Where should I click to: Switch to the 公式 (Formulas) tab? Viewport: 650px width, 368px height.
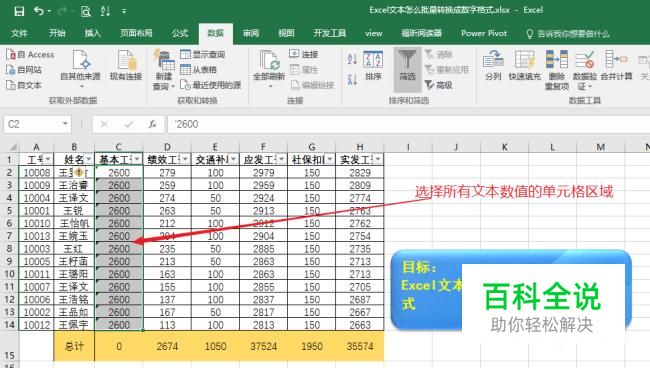pos(179,33)
